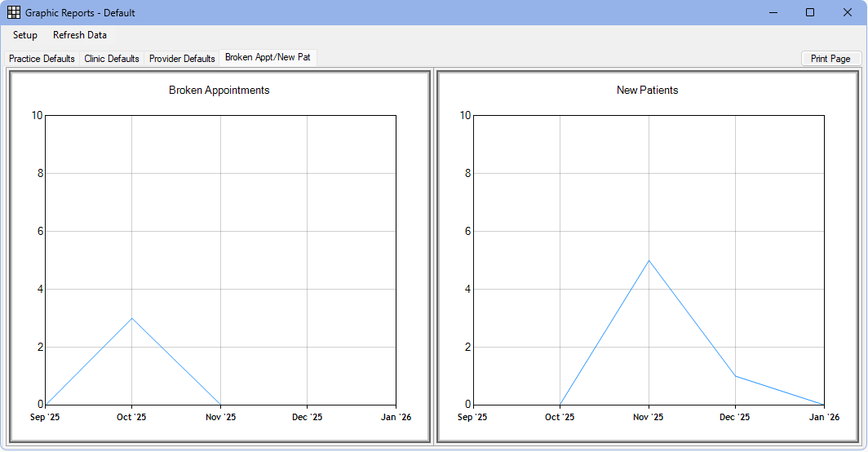
Task: Click the New Patients chart title
Action: [x=647, y=91]
